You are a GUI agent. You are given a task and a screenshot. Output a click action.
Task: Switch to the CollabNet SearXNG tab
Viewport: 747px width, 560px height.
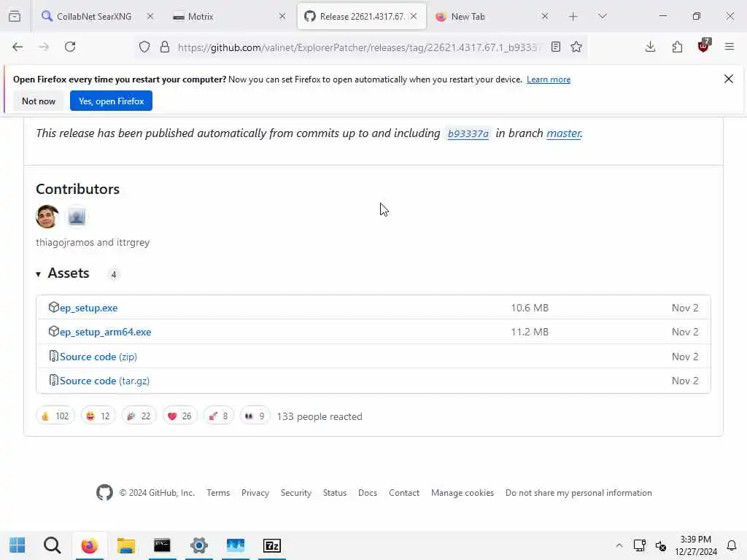(93, 17)
